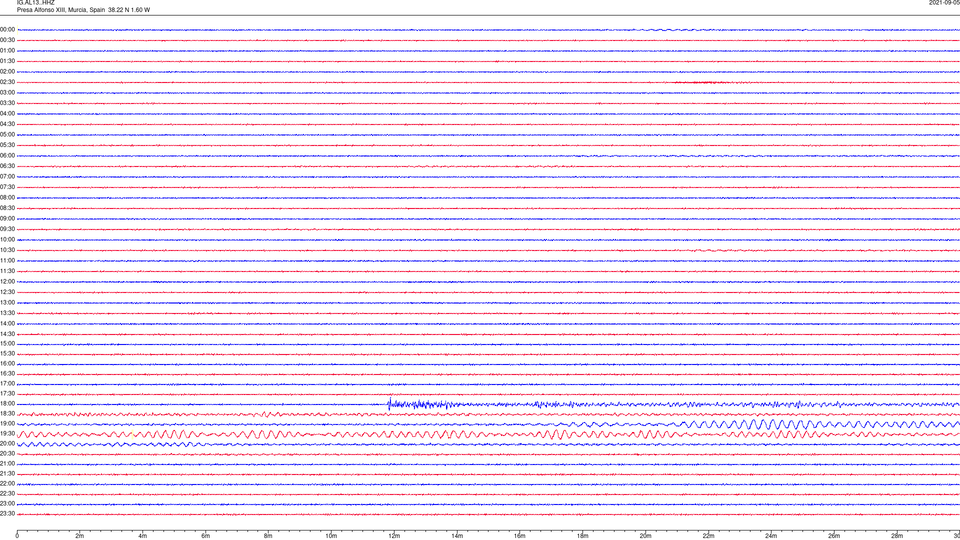Screen dimensions: 960x540
Task: Click the '20:30' row label
Action: [x=7, y=454]
